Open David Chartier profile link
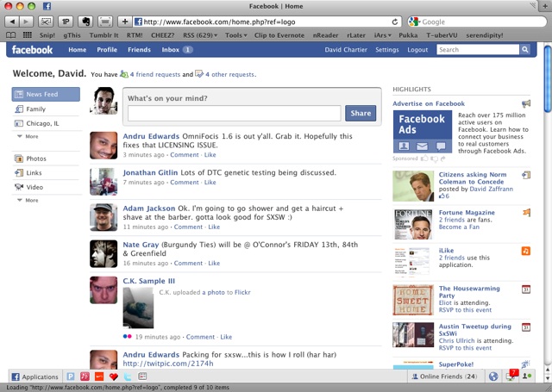 tap(346, 50)
